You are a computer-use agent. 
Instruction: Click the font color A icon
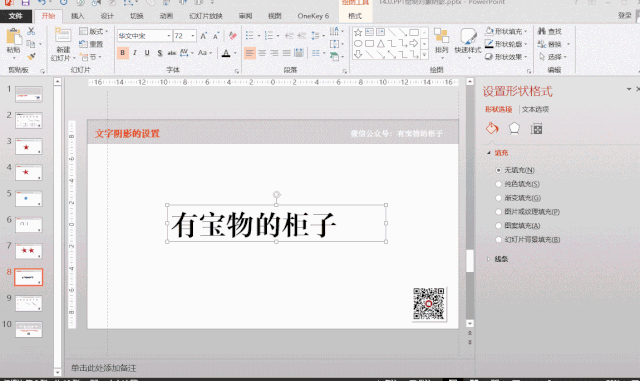tap(226, 53)
